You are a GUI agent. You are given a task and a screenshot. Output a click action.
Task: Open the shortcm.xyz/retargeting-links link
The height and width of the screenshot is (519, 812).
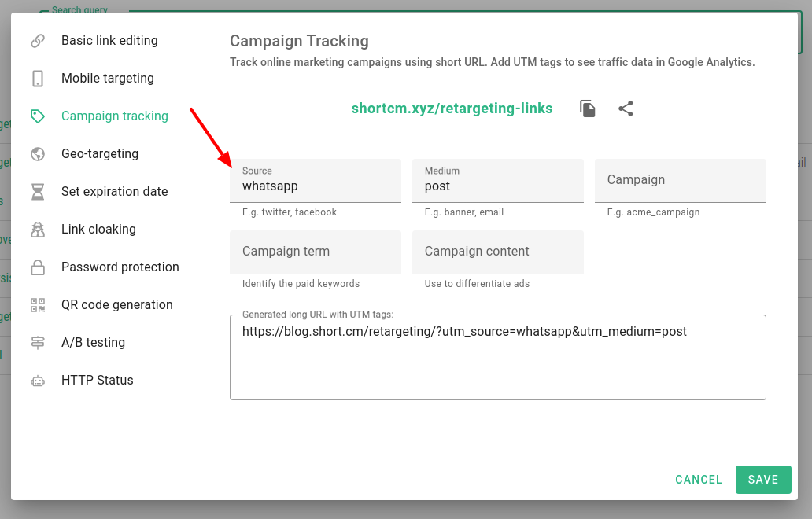(452, 109)
